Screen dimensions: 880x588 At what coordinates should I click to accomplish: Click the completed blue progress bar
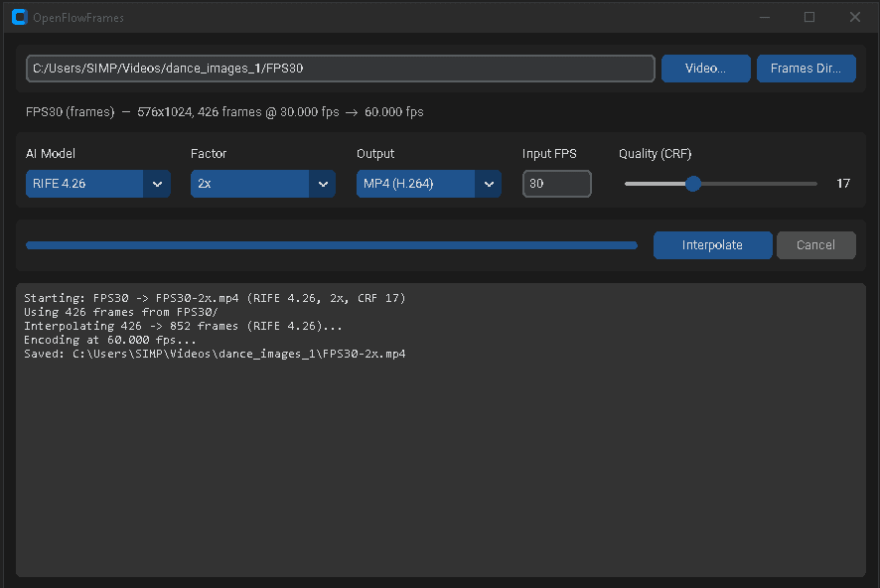331,245
